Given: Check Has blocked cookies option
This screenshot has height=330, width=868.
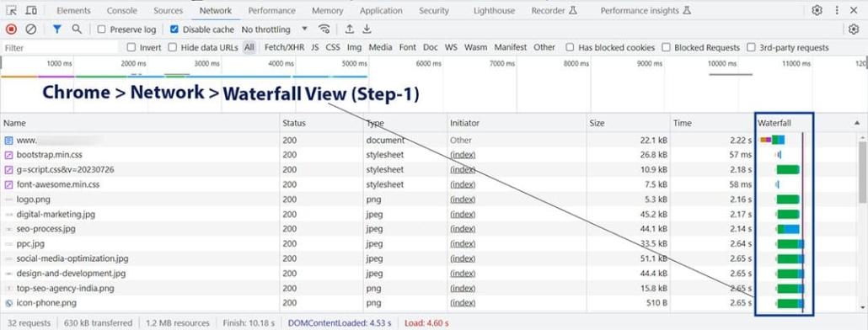Looking at the screenshot, I should 570,47.
